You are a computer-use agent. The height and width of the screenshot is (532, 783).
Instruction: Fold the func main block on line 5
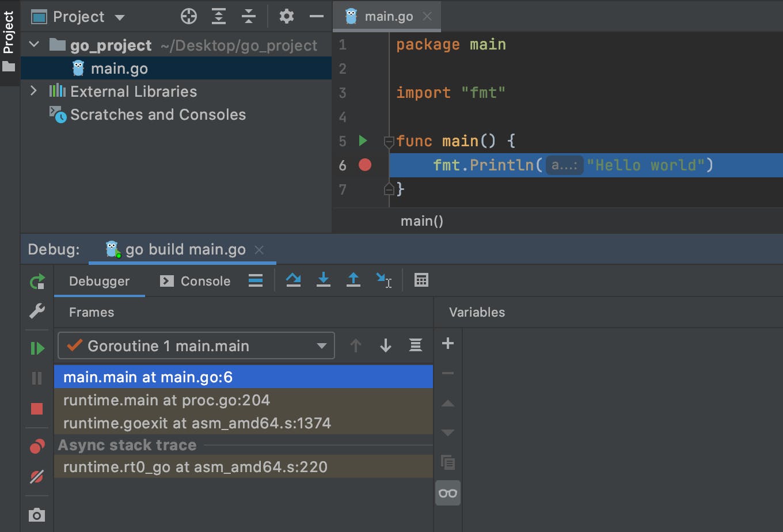coord(389,141)
